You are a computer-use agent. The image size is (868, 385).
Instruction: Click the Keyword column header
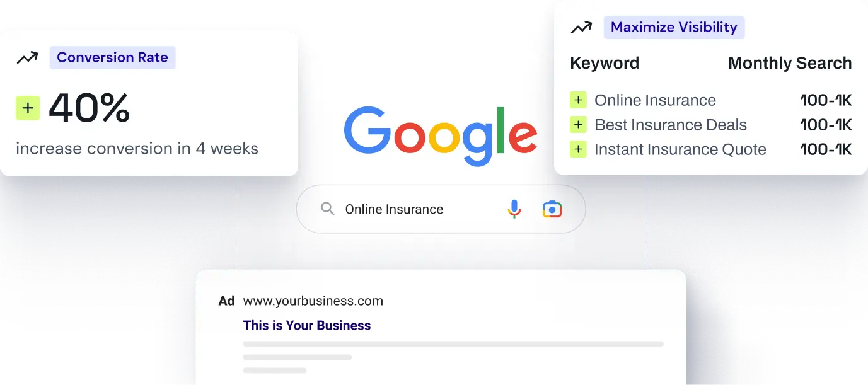coord(605,63)
